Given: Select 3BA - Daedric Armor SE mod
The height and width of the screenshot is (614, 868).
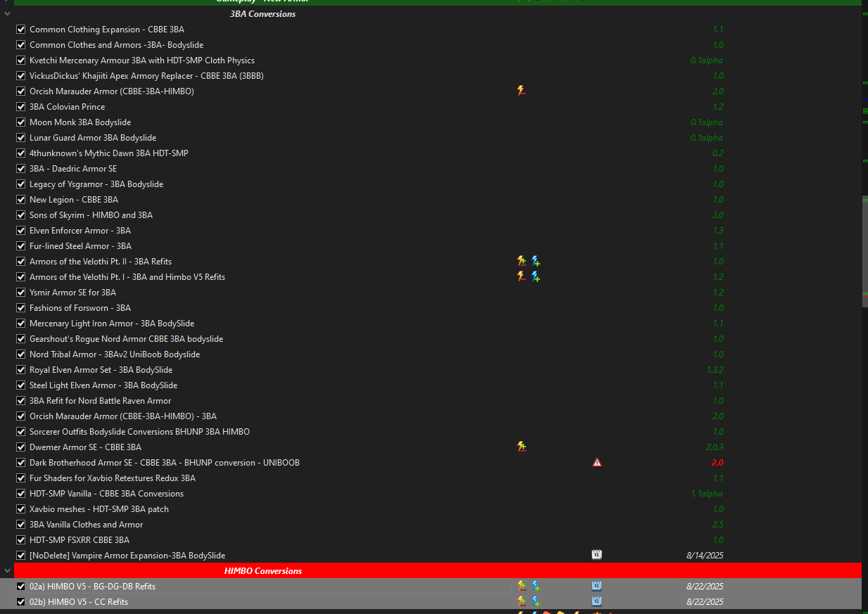Looking at the screenshot, I should tap(73, 169).
